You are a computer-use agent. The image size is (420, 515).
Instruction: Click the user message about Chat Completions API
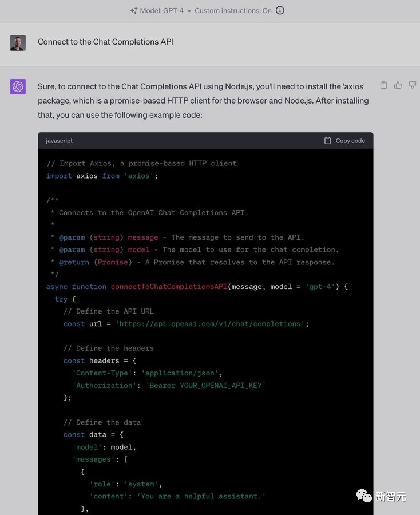coord(105,42)
